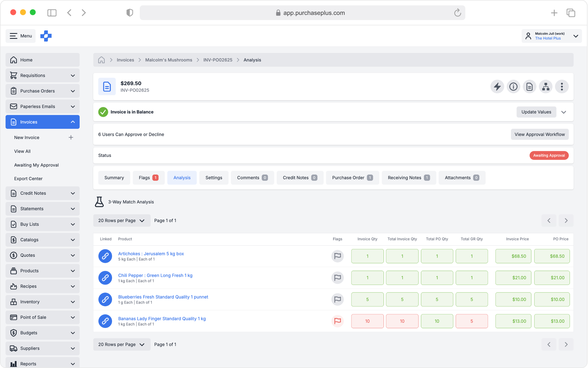Click the flag icon on Blueberries row

pyautogui.click(x=337, y=300)
